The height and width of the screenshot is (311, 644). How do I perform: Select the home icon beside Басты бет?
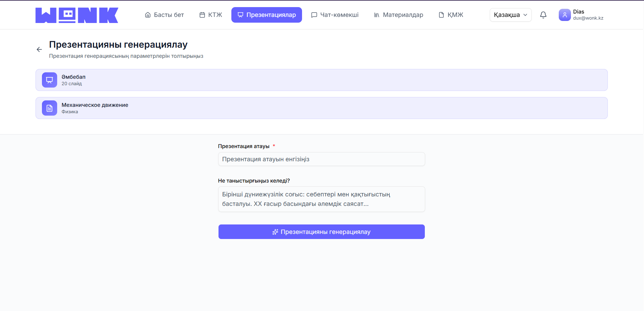coord(147,15)
